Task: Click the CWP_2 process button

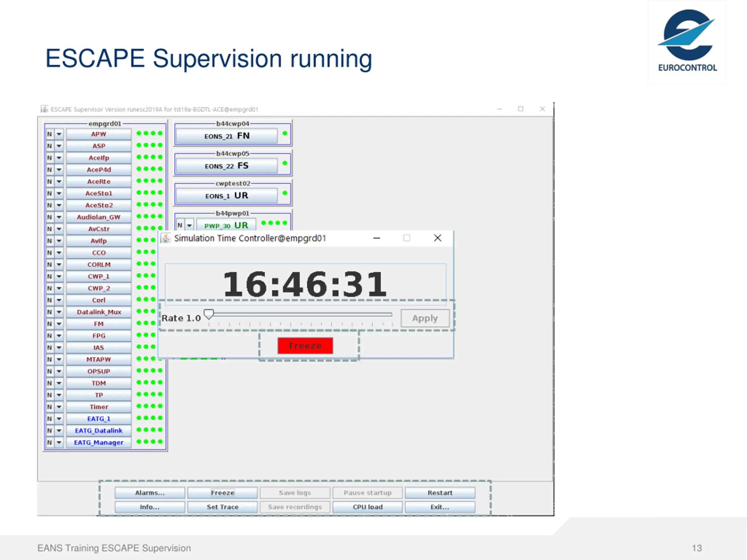Action: pos(99,288)
